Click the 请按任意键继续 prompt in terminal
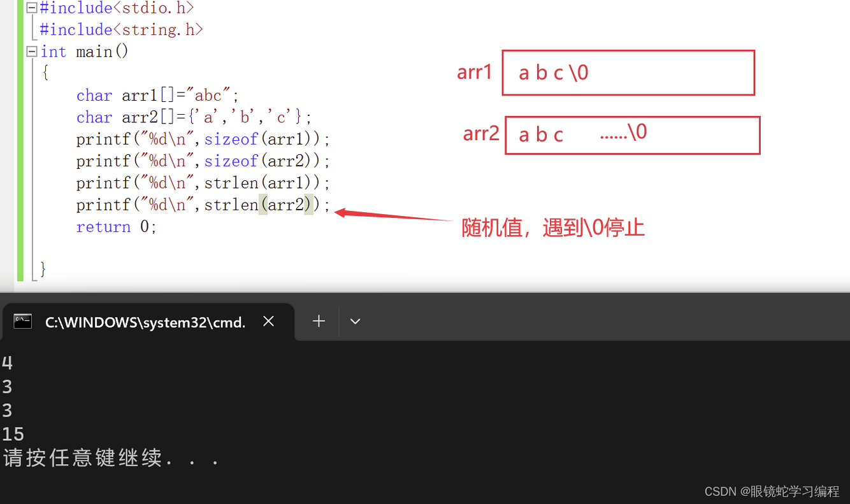The height and width of the screenshot is (504, 850). click(x=112, y=457)
